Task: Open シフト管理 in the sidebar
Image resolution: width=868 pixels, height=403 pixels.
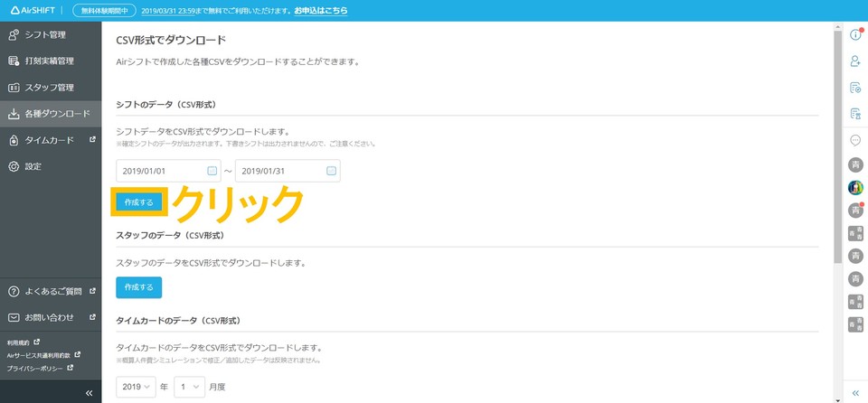Action: click(45, 35)
